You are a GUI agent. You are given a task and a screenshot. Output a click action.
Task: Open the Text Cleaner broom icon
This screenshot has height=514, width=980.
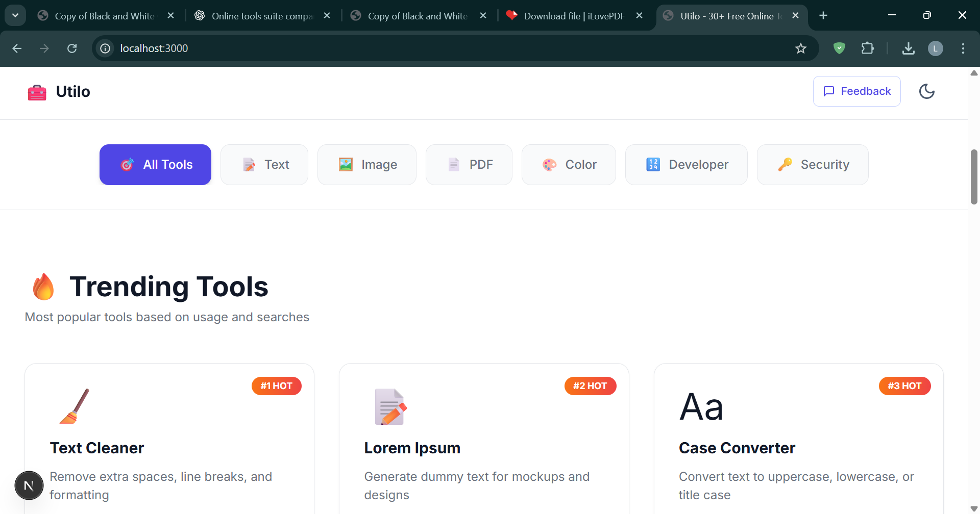(75, 406)
